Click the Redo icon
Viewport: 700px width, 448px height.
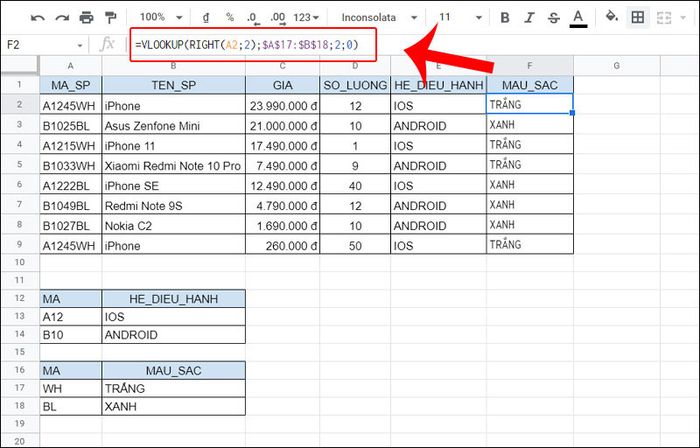[x=62, y=18]
